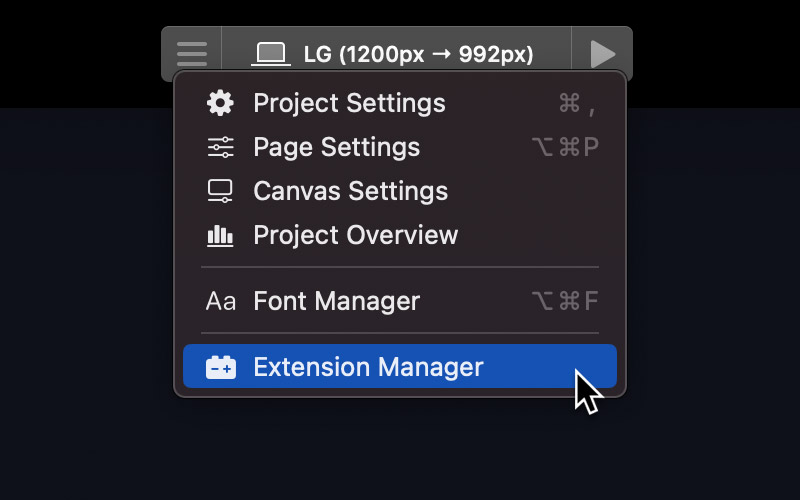This screenshot has width=800, height=500.
Task: Click the ⌥⌘P shortcut hint on Page Settings
Action: point(565,147)
